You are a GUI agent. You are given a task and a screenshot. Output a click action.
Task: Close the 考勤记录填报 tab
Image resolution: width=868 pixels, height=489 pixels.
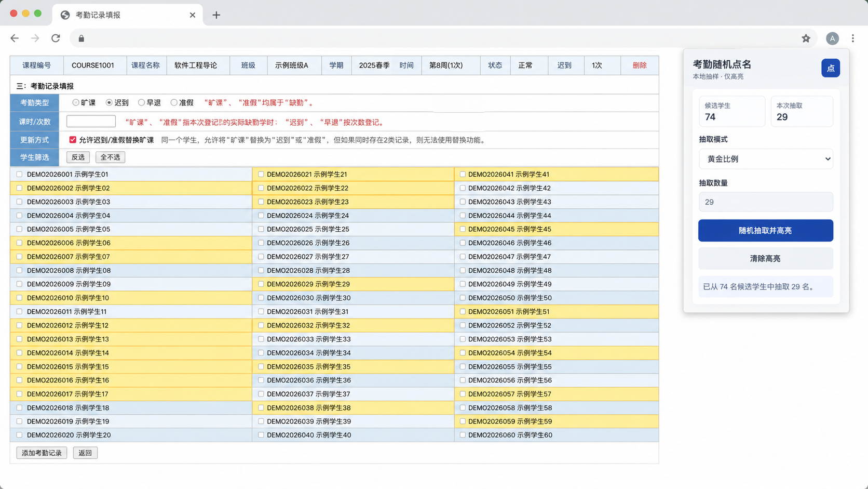click(193, 15)
